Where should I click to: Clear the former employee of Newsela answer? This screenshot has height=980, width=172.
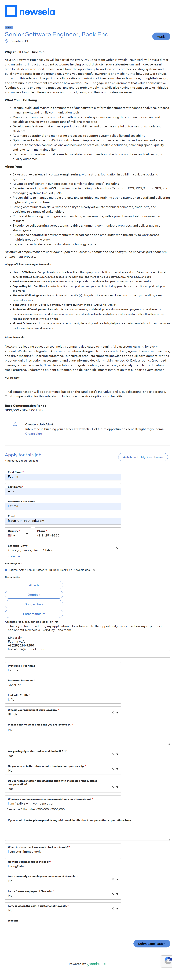[x=112, y=894]
